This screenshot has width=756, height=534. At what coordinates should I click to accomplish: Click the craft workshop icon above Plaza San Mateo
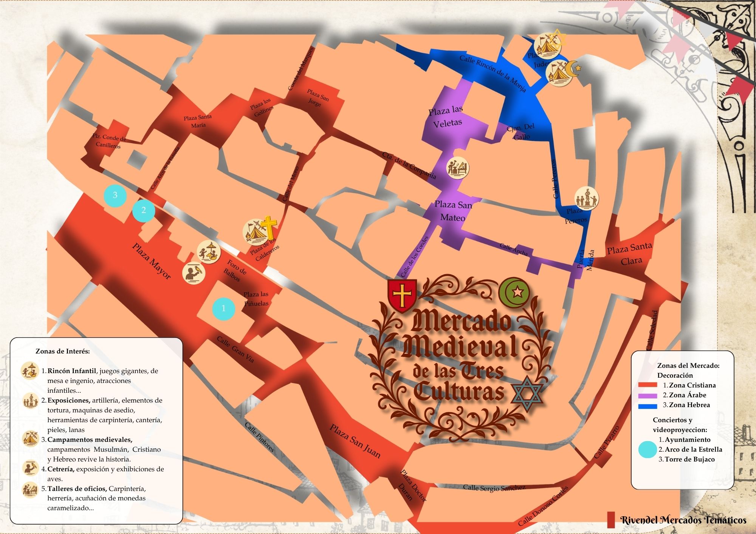[x=458, y=168]
